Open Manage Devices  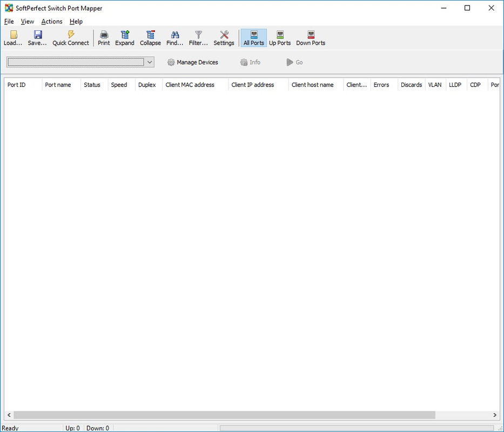[x=192, y=62]
